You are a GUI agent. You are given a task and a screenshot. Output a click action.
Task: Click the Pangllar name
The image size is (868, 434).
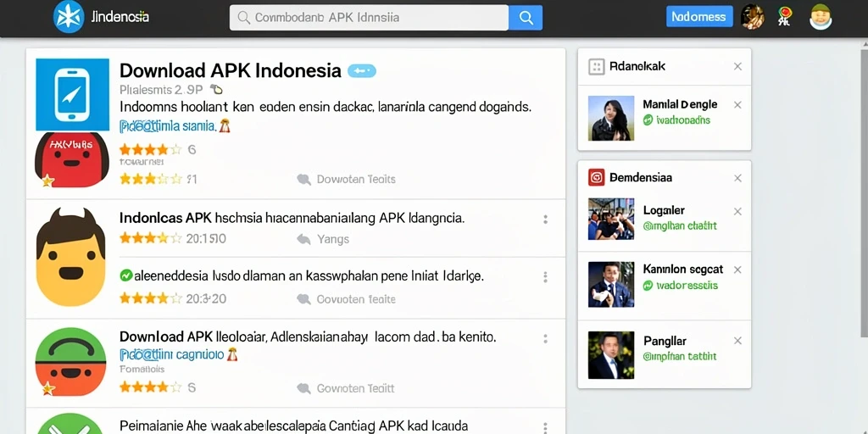(x=665, y=341)
